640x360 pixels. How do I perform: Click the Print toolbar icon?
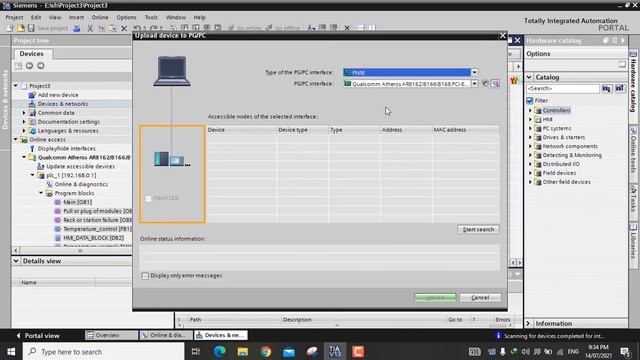pos(77,28)
